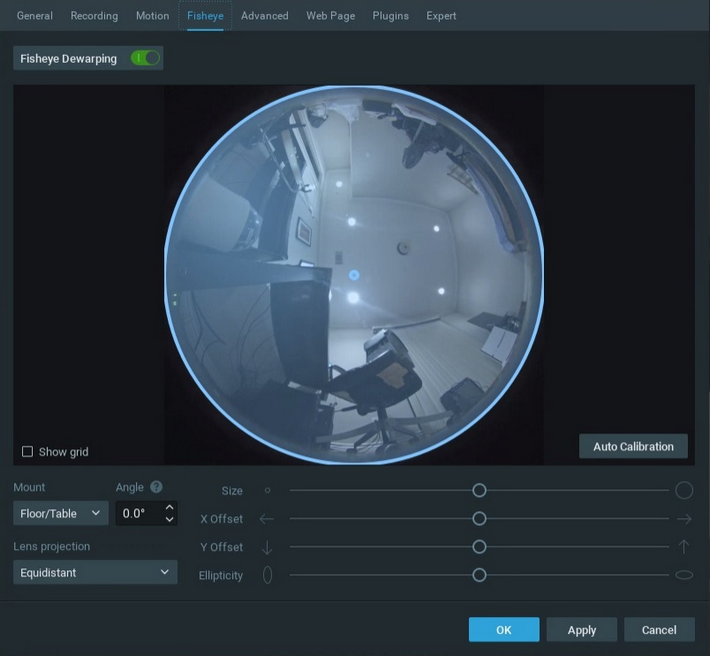
Task: Open the Lens projection Equidistant dropdown
Action: (95, 572)
